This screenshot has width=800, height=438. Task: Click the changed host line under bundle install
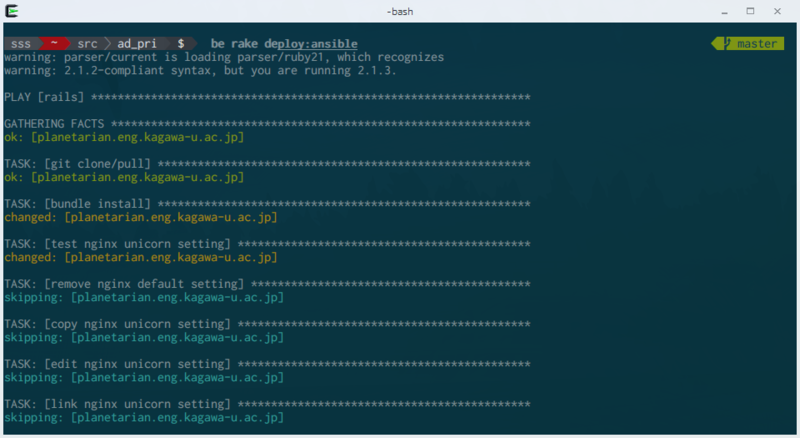click(x=141, y=217)
